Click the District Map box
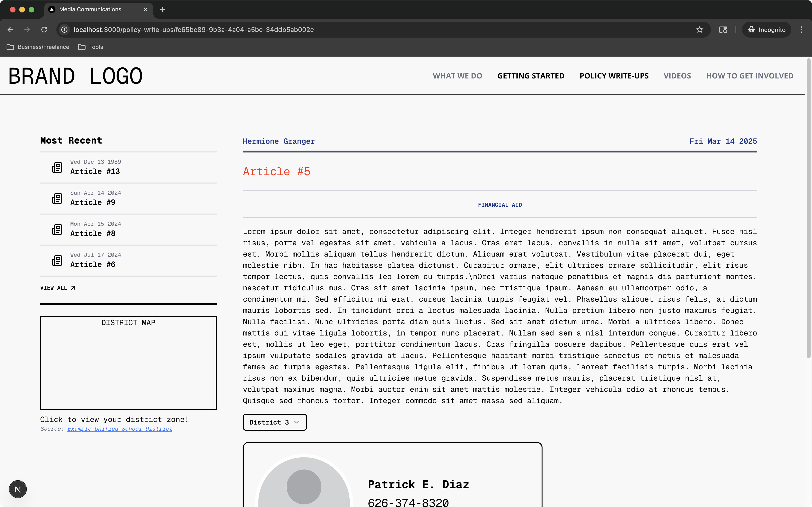 (x=128, y=363)
